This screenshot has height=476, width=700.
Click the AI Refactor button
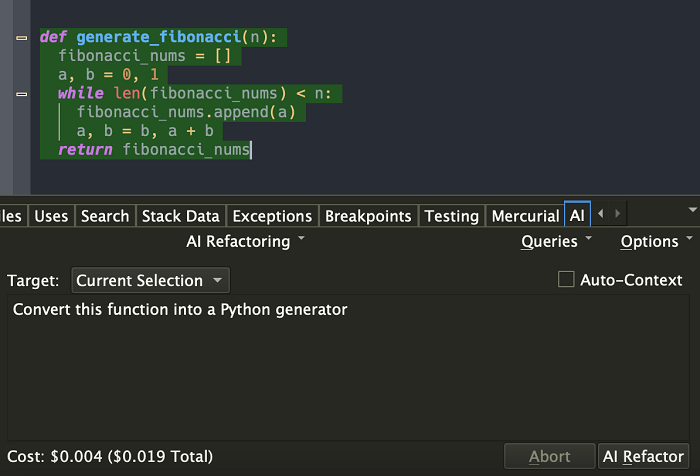(645, 457)
